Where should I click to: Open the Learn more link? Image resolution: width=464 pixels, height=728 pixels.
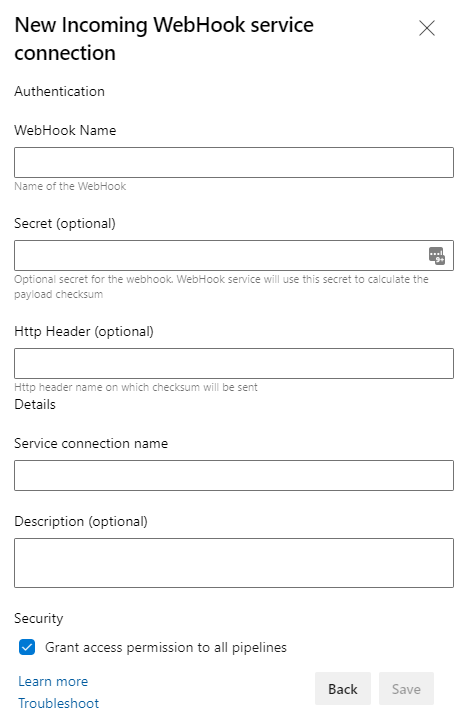[x=53, y=681]
